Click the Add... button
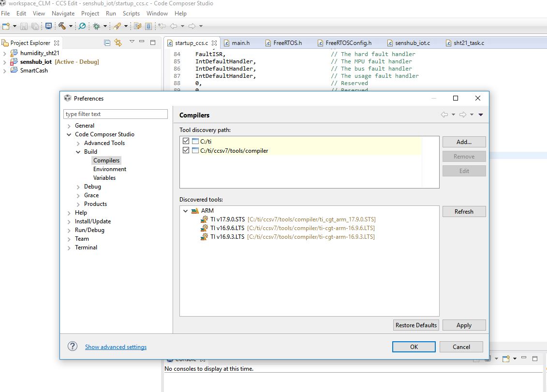The image size is (547, 392). [464, 142]
